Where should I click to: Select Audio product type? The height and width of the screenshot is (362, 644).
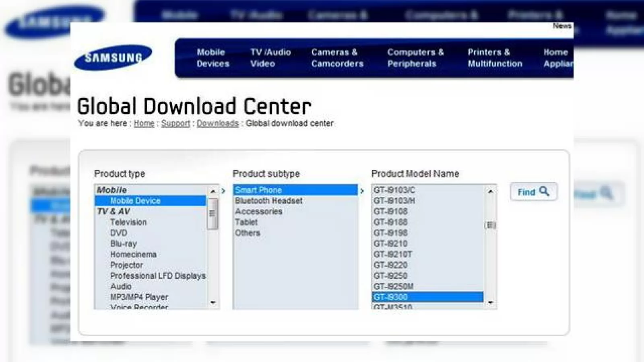pyautogui.click(x=120, y=286)
